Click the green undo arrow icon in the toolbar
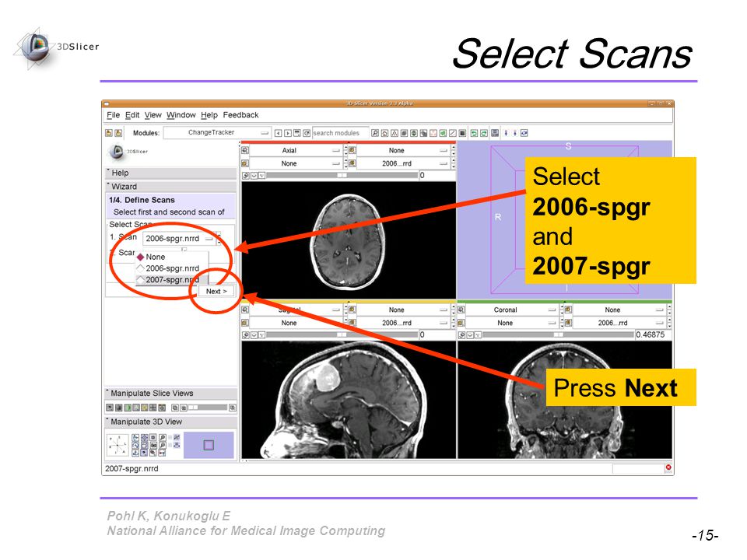This screenshot has height=560, width=747. (x=474, y=133)
